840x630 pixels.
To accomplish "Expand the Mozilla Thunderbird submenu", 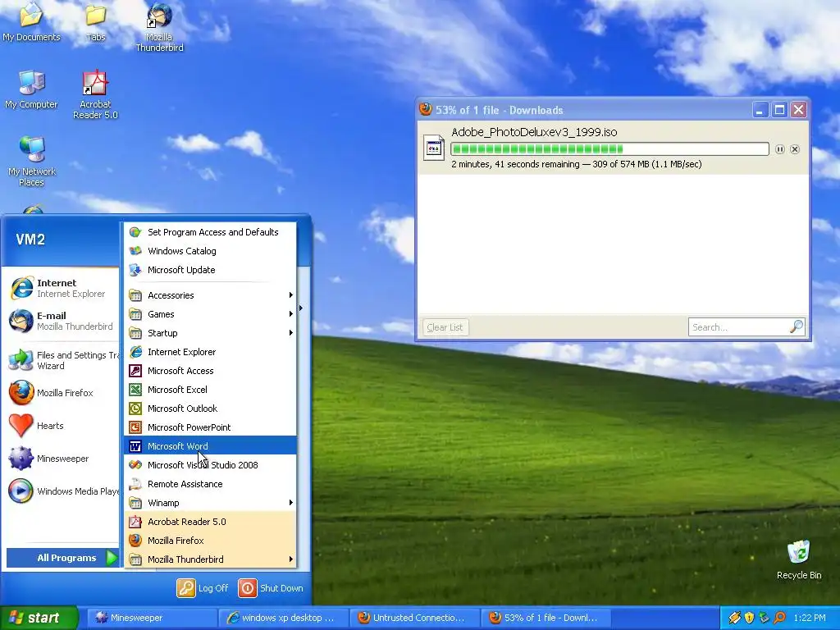I will tap(210, 559).
